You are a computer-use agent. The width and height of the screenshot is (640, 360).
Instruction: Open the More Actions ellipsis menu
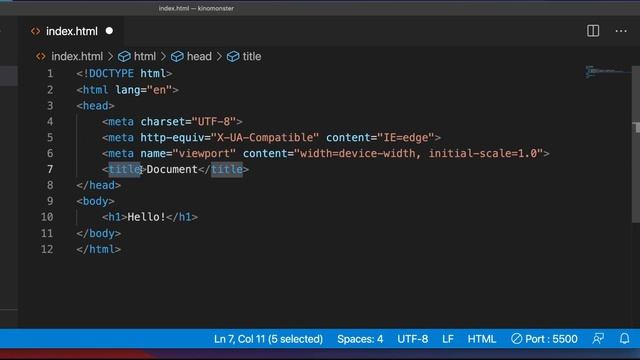point(621,31)
